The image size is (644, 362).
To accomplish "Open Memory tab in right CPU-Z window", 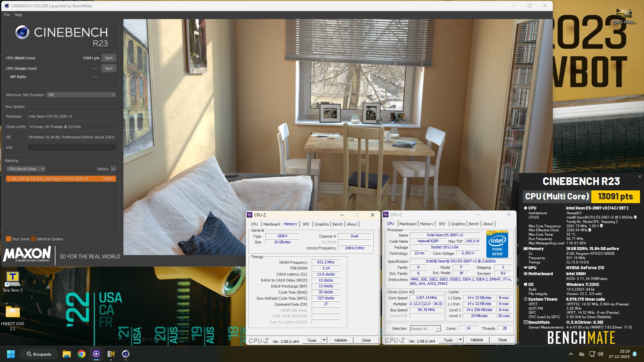I will (x=427, y=224).
